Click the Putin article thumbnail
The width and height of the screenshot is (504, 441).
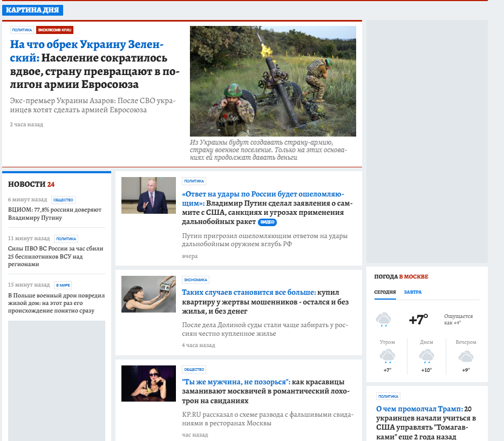point(148,195)
